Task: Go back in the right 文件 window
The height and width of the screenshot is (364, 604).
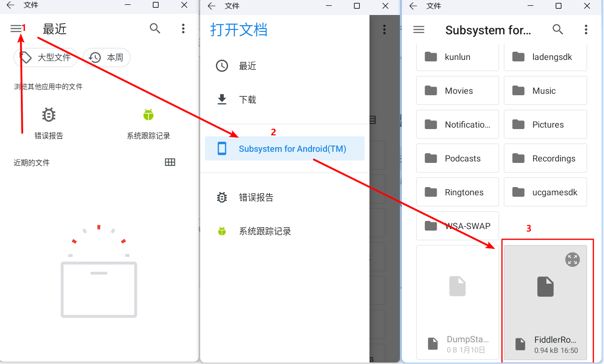Action: pyautogui.click(x=413, y=6)
